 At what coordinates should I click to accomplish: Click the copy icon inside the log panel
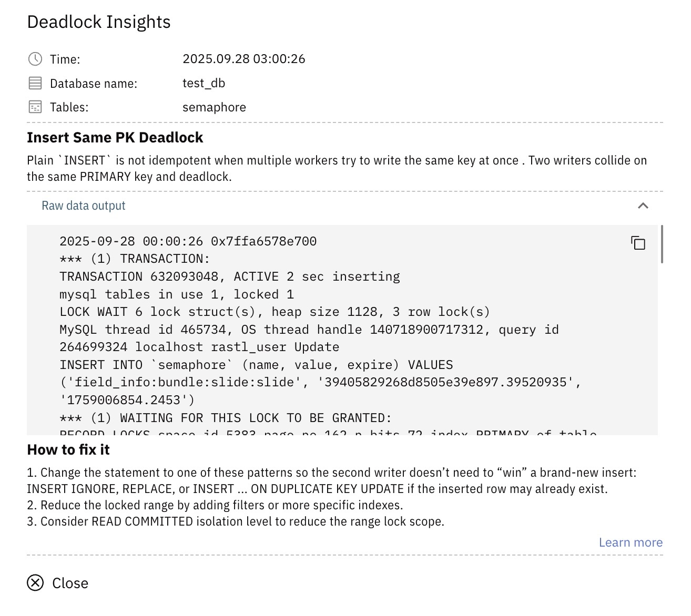638,243
